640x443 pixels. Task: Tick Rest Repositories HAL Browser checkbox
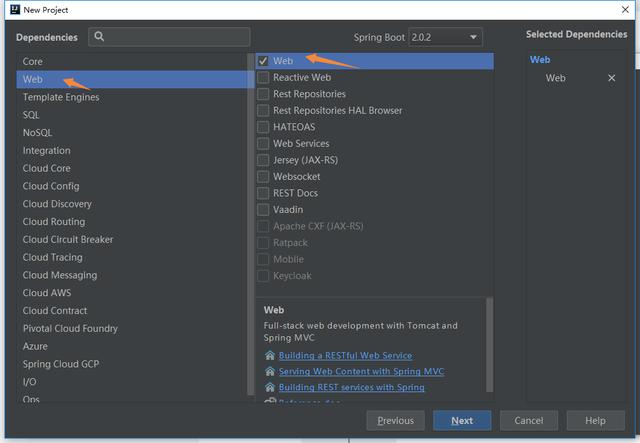click(263, 111)
